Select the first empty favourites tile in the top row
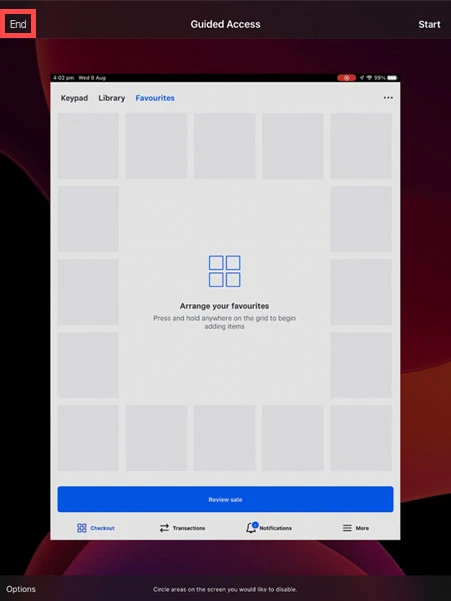Image resolution: width=451 pixels, height=601 pixels. (x=88, y=146)
